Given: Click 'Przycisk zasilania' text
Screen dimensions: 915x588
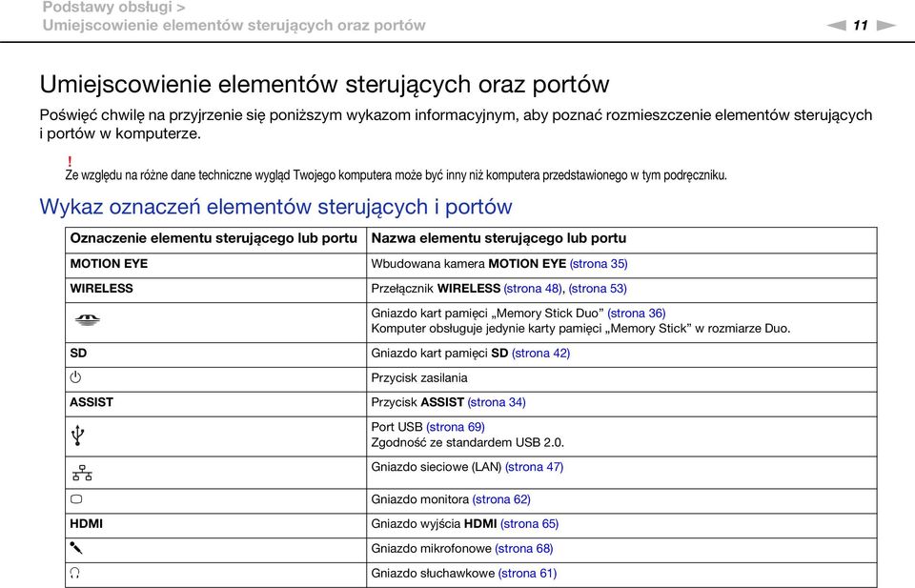Looking at the screenshot, I should [419, 377].
